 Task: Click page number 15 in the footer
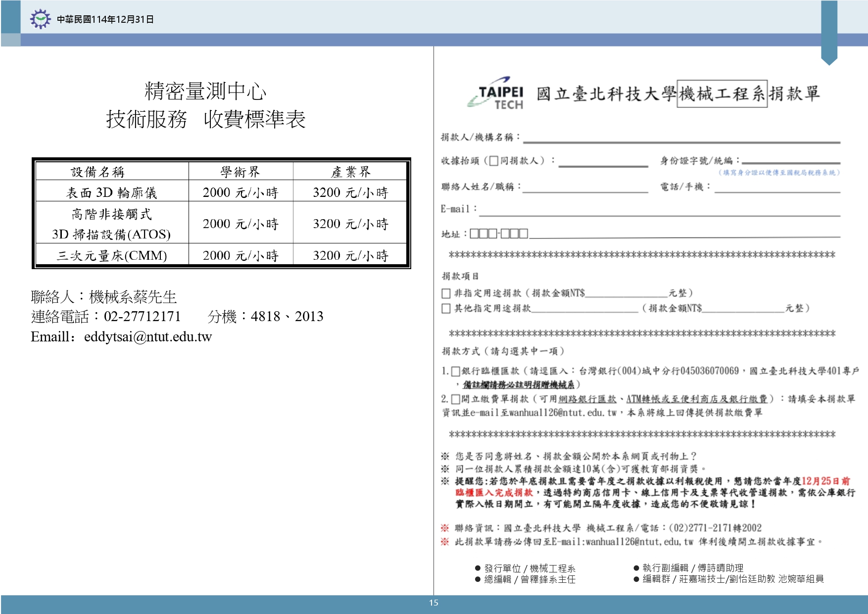pyautogui.click(x=434, y=603)
